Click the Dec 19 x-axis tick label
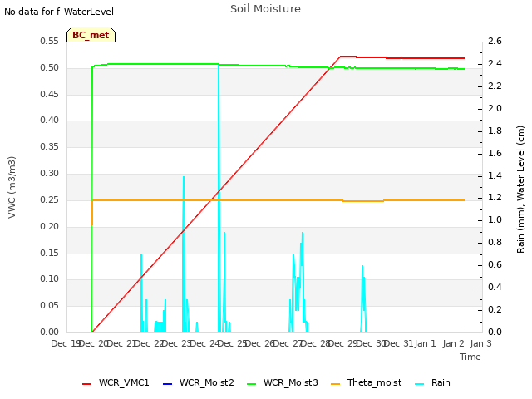Screen dimensions: 532x399 [66, 343]
